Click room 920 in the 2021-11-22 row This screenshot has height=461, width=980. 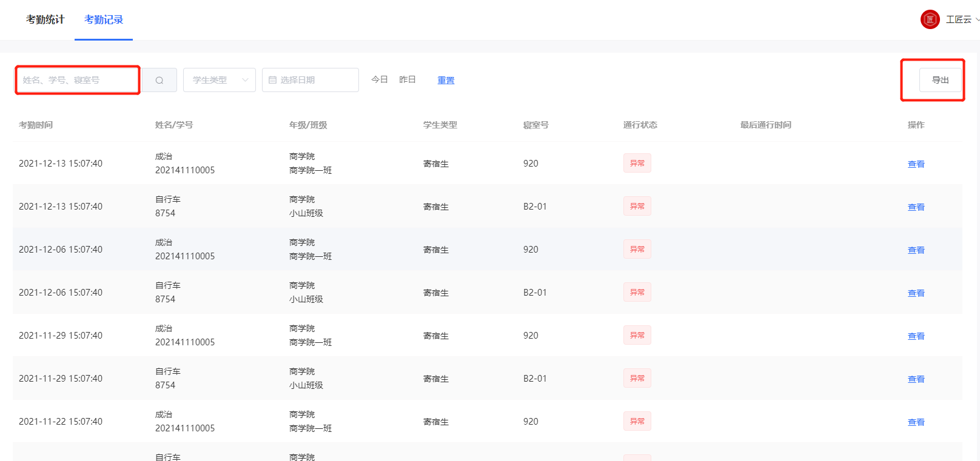click(531, 422)
